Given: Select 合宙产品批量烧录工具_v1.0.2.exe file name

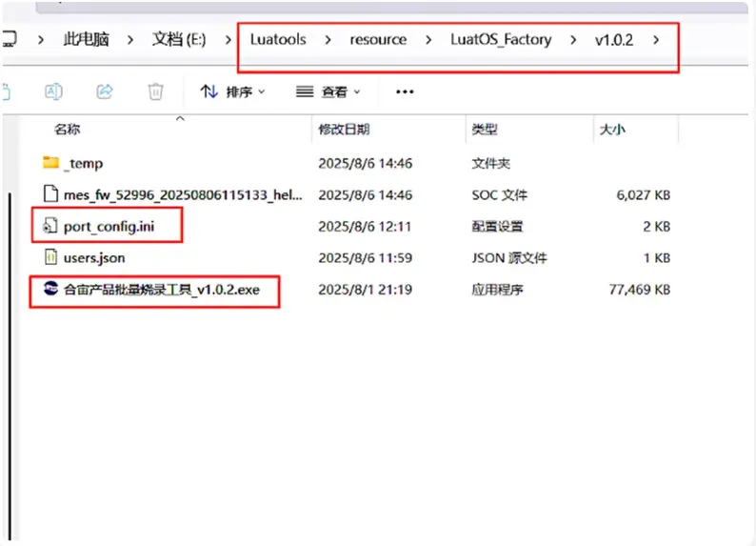Looking at the screenshot, I should point(162,290).
